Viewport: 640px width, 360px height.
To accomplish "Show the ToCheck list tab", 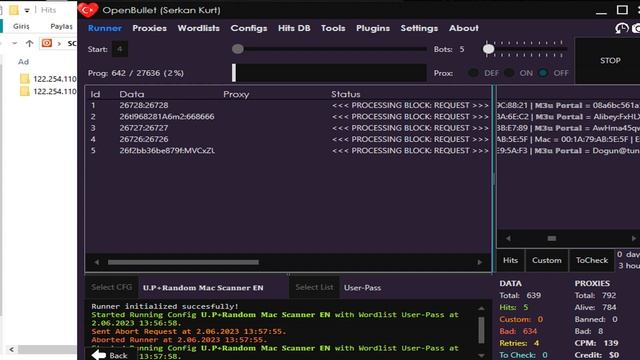I will pyautogui.click(x=592, y=260).
